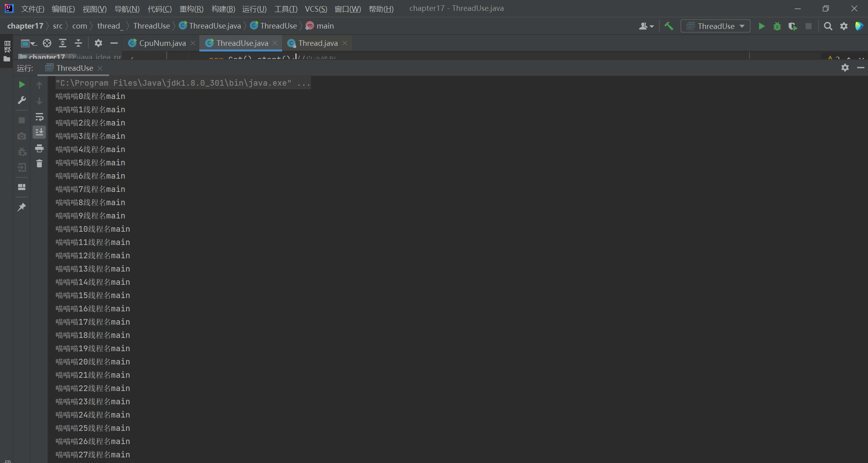Click the thread_ breadcrumb
Image resolution: width=868 pixels, height=463 pixels.
click(x=110, y=26)
